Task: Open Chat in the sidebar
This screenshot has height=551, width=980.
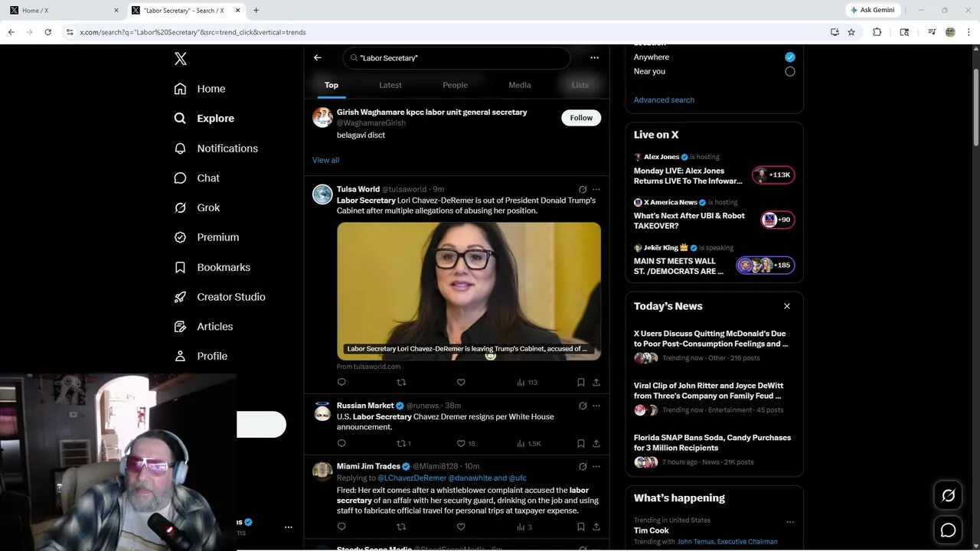Action: pyautogui.click(x=197, y=178)
